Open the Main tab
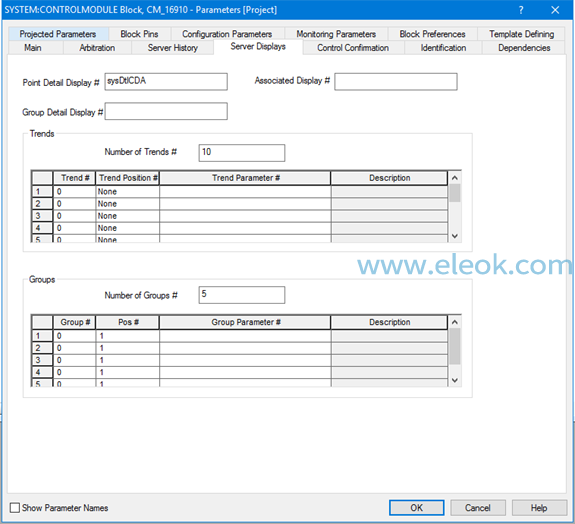This screenshot has height=524, width=575. (33, 48)
